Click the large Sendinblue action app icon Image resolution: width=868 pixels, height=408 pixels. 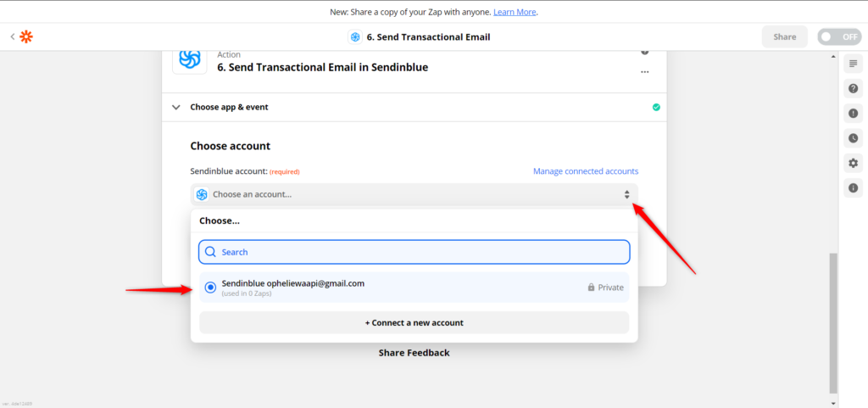189,59
